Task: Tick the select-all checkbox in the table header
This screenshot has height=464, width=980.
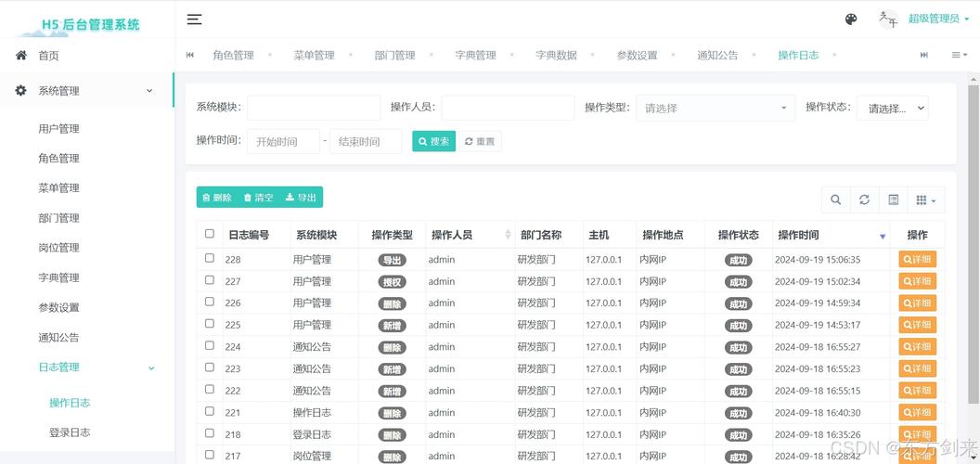Action: pyautogui.click(x=210, y=234)
